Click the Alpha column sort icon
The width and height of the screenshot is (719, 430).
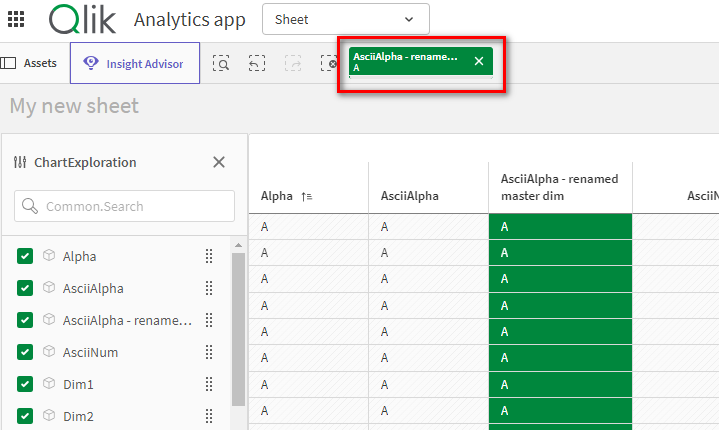coord(307,197)
